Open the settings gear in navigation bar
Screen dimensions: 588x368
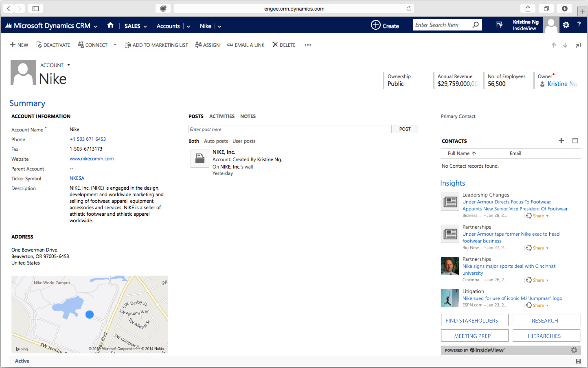(x=566, y=25)
